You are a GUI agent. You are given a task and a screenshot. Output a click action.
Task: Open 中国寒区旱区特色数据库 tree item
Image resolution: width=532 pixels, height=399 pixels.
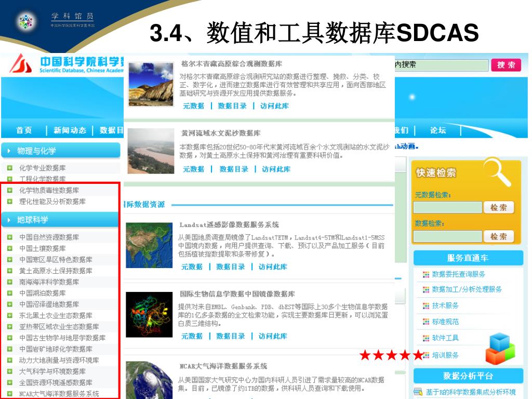point(56,259)
